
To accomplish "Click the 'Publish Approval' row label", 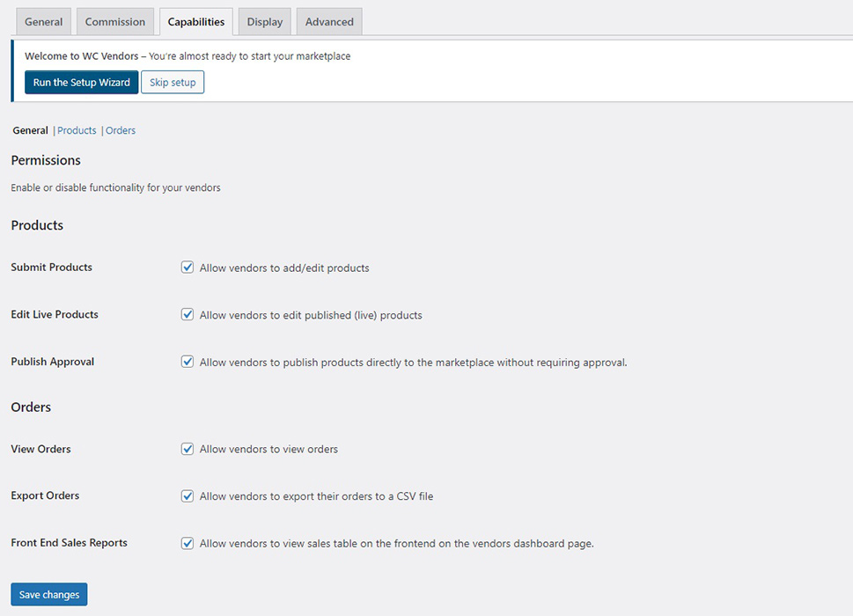I will pyautogui.click(x=52, y=362).
